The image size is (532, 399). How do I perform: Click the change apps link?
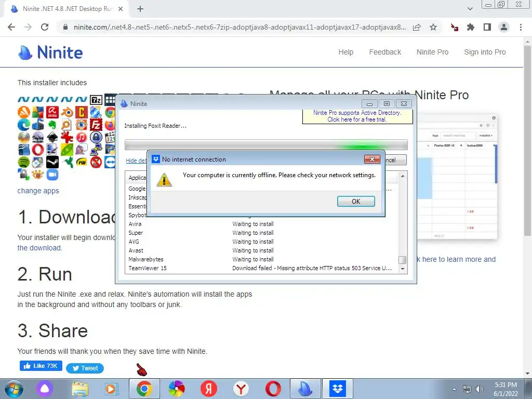pos(38,191)
